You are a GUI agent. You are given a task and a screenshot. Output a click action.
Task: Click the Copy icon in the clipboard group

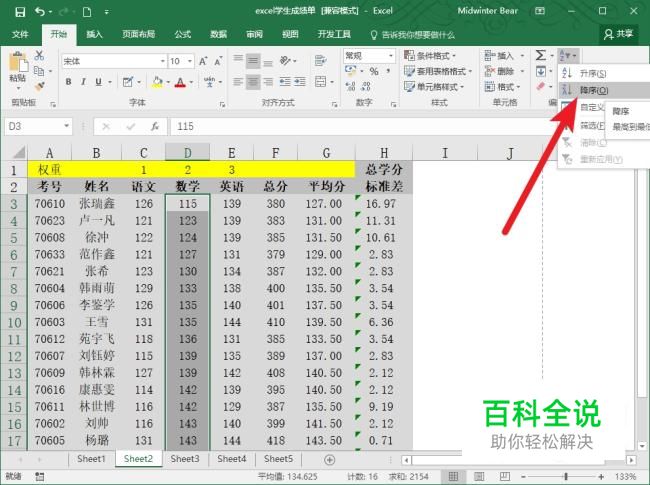tap(39, 71)
